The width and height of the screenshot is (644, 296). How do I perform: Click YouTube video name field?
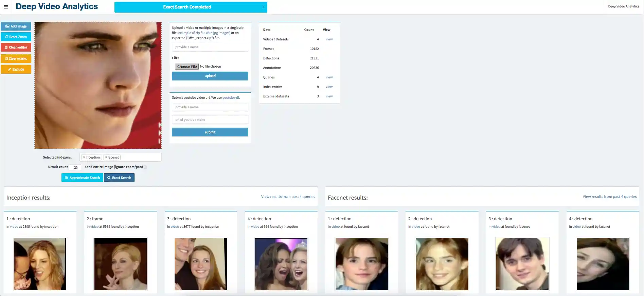click(210, 107)
